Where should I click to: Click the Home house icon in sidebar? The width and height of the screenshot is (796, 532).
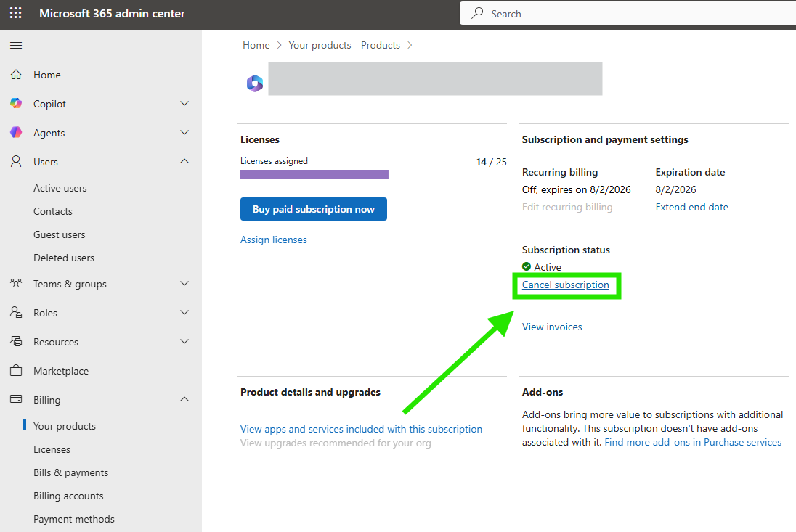coord(16,75)
